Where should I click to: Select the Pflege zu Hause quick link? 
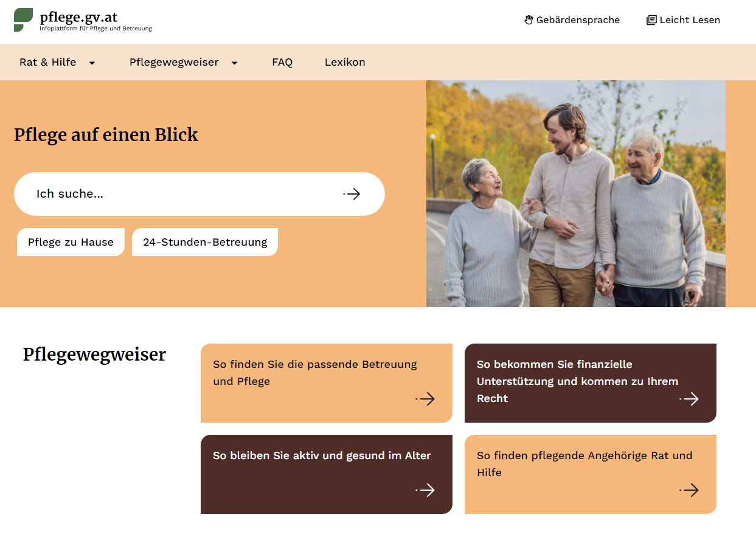coord(71,242)
